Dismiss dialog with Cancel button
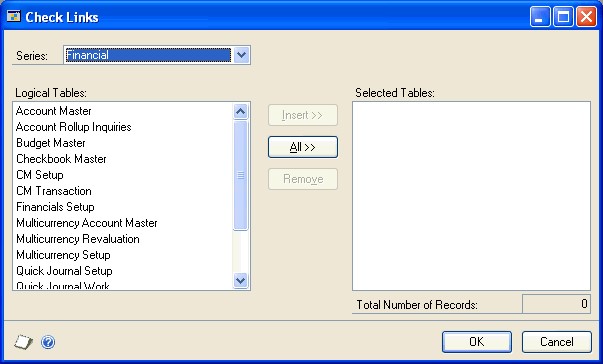The image size is (603, 364). tap(556, 342)
